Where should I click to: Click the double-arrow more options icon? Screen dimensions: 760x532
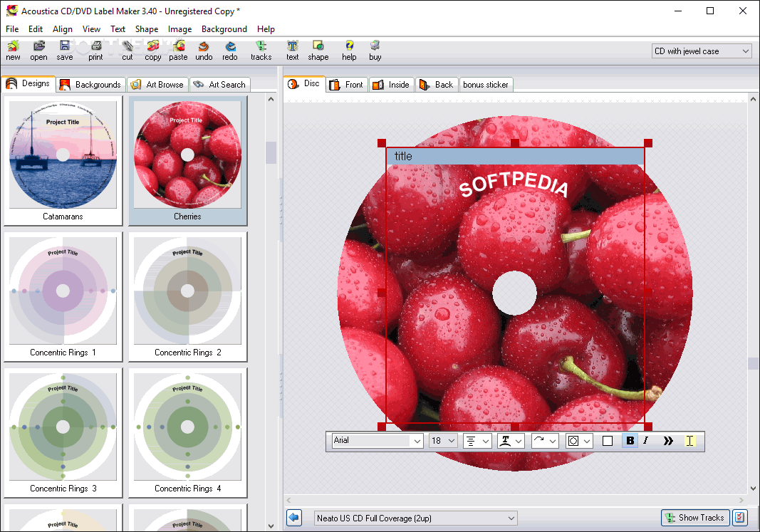(668, 441)
